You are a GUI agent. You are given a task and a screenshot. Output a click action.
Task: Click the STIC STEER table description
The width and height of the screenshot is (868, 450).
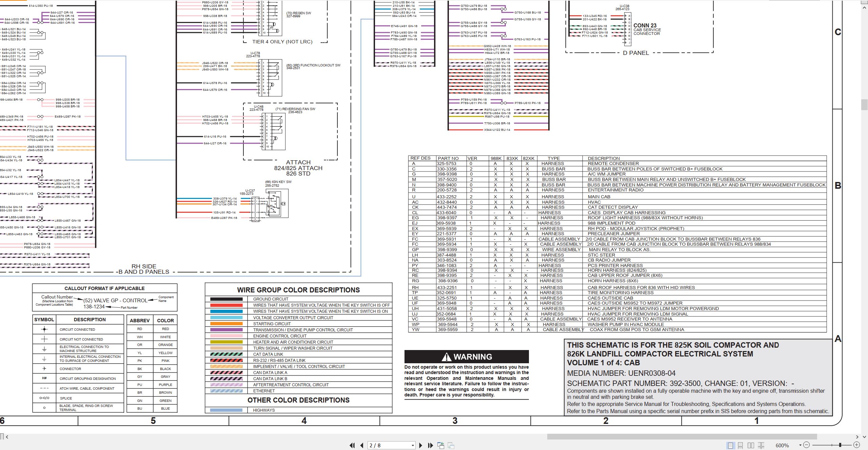[601, 255]
